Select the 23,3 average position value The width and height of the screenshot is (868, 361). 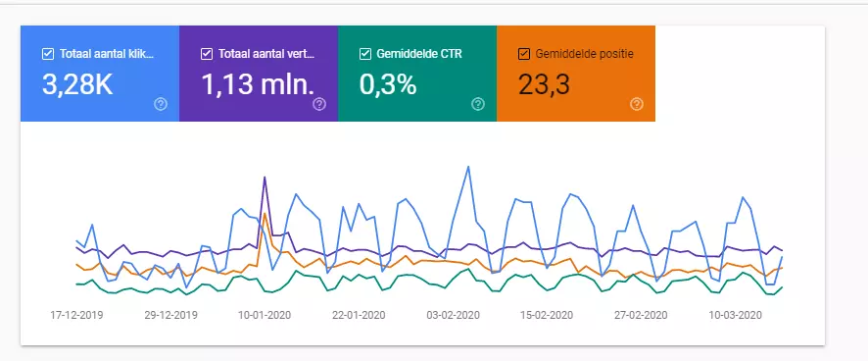tap(544, 84)
